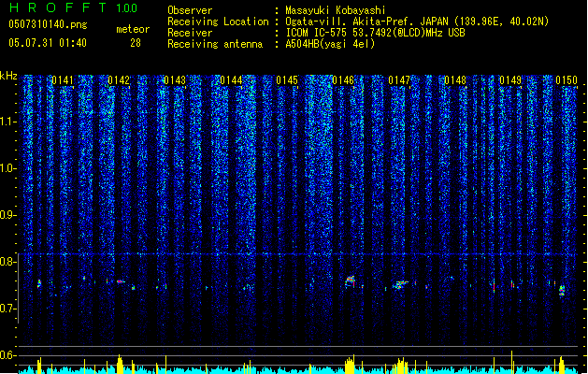Click the 0145 time marker

(x=287, y=80)
